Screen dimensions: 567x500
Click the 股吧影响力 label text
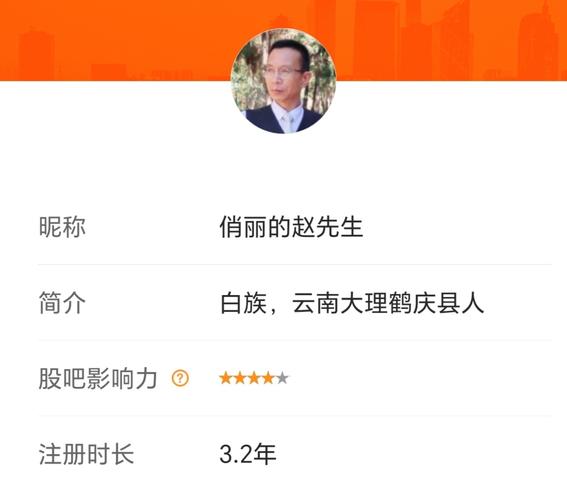98,379
